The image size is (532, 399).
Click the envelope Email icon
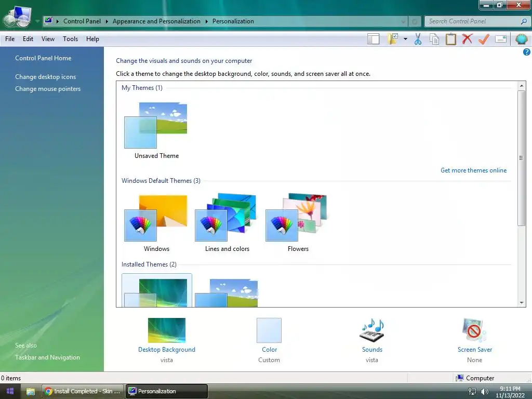pos(501,39)
